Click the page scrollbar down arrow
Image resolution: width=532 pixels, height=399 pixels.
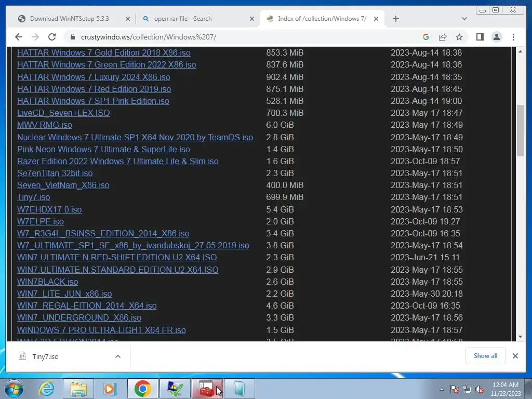tap(520, 337)
